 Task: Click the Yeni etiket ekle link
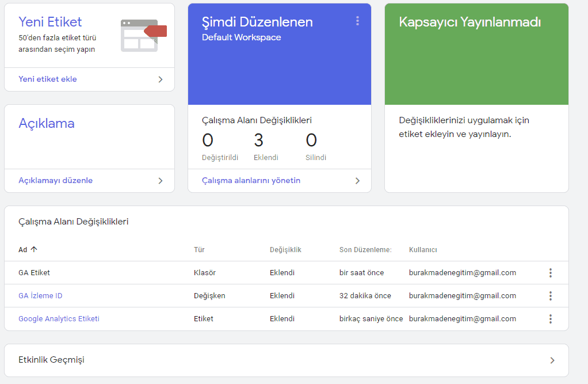coord(48,79)
